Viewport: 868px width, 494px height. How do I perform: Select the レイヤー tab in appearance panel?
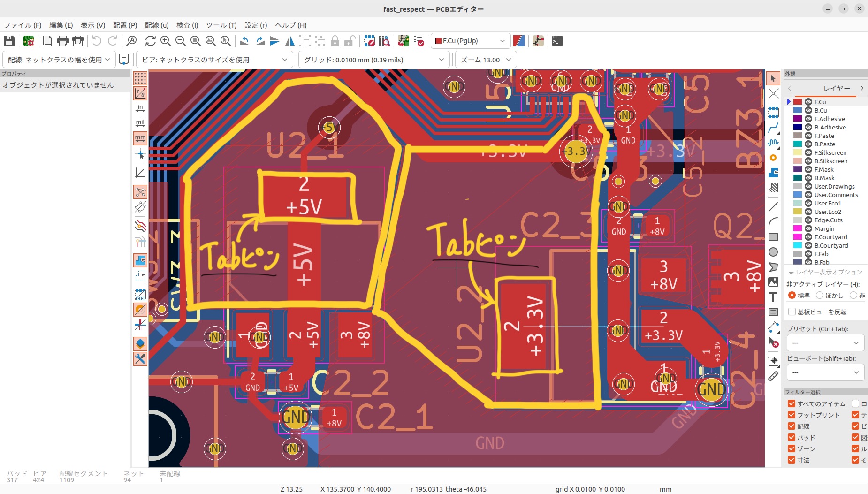[x=837, y=88]
